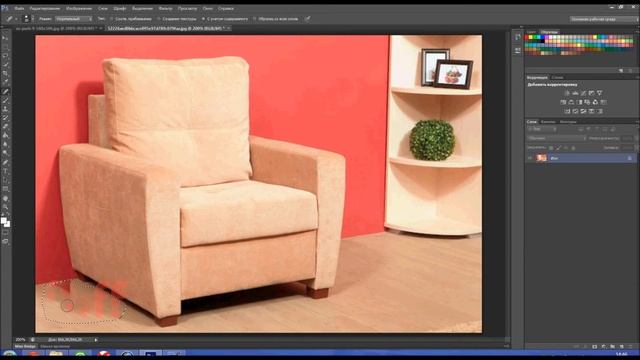Select the Move tool
The width and height of the screenshot is (640, 360).
pos(5,38)
